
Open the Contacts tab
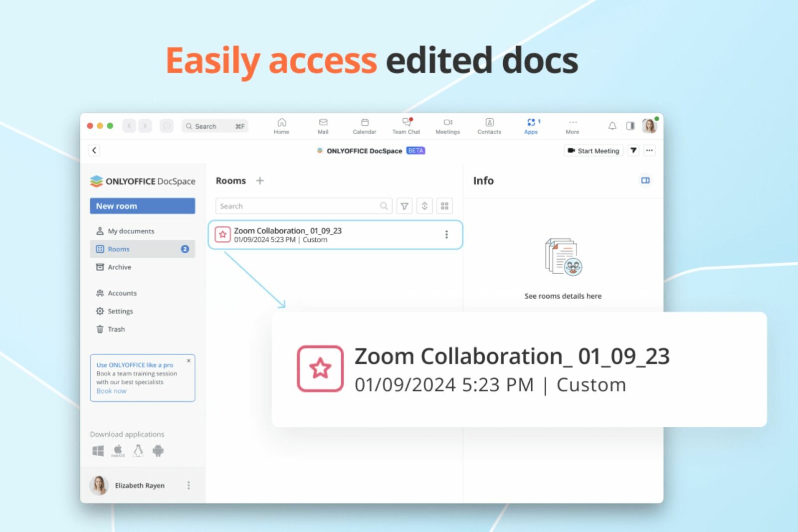tap(489, 126)
